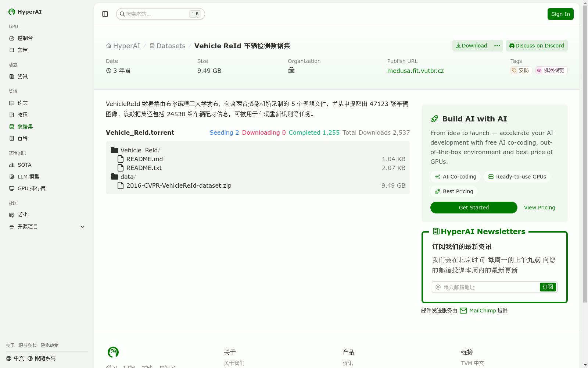Click the AI Co-coding chip
This screenshot has height=368, width=588.
click(455, 177)
